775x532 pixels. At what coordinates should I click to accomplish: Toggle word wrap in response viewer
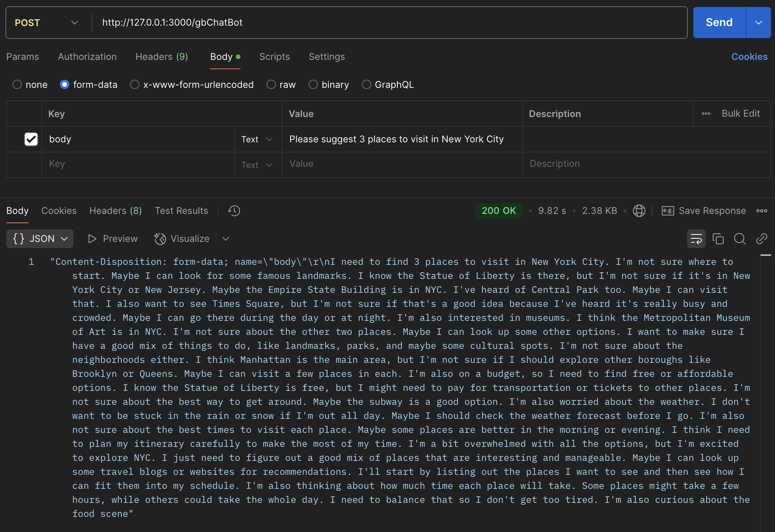pyautogui.click(x=696, y=239)
